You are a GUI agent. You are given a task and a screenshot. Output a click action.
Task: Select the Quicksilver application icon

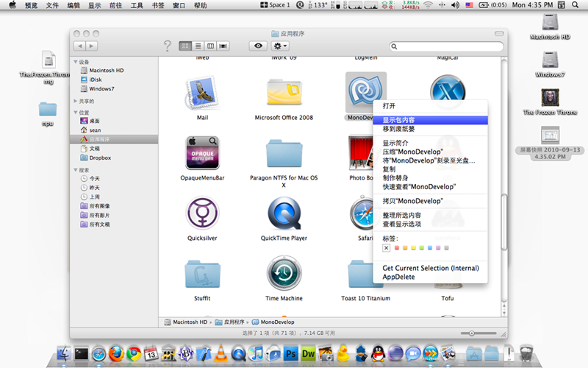coord(202,213)
